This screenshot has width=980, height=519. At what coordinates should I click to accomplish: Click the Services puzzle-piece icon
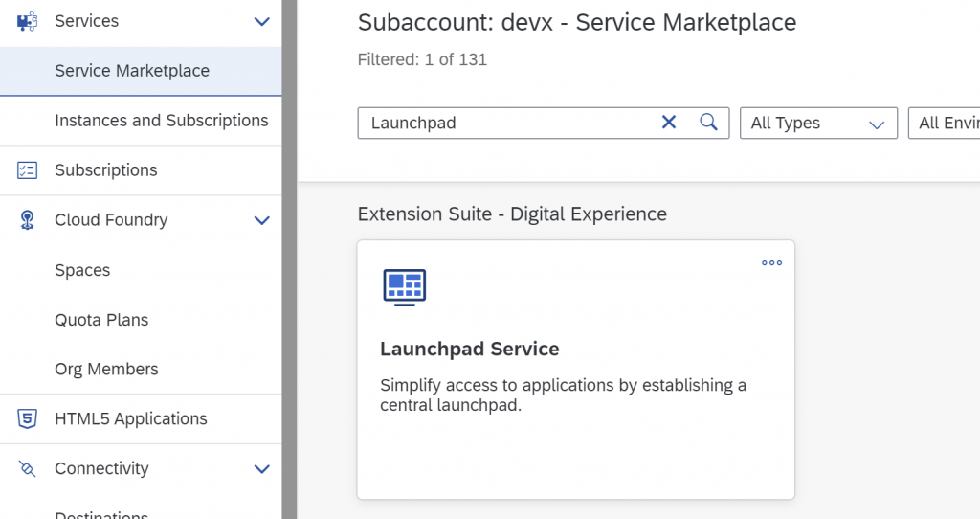(x=27, y=21)
